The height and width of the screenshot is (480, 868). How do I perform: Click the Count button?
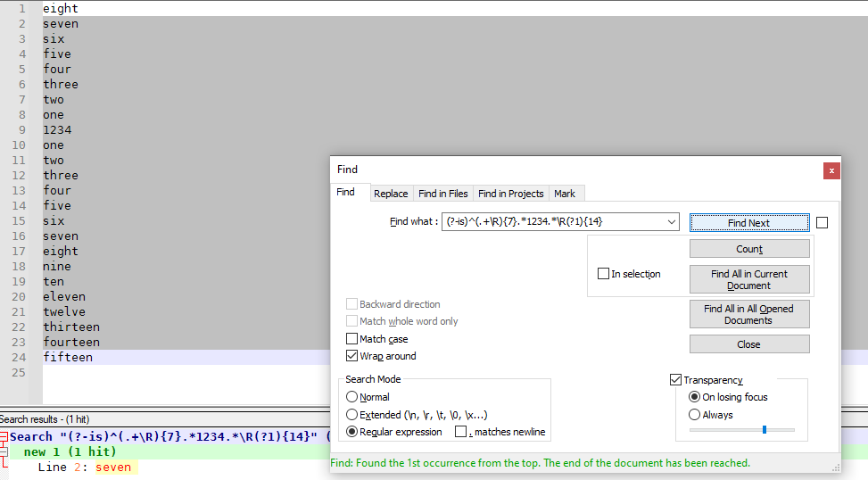[749, 249]
